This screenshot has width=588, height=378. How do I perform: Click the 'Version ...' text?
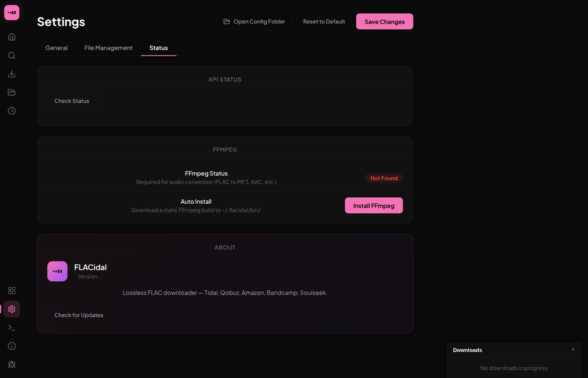(90, 276)
